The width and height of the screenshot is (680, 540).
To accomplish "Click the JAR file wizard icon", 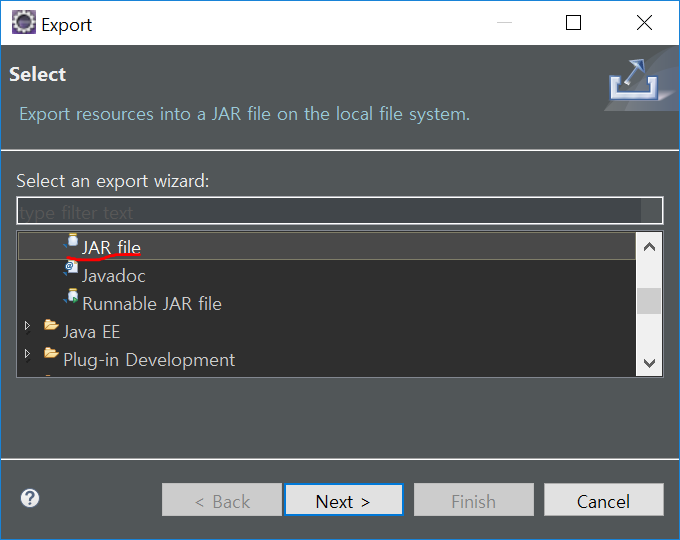I will pyautogui.click(x=72, y=241).
